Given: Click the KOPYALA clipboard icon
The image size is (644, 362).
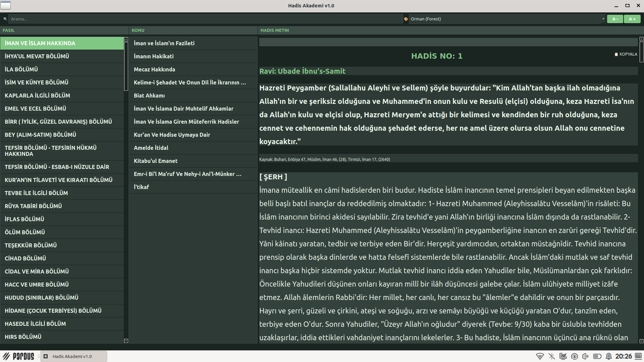Looking at the screenshot, I should pos(616,54).
